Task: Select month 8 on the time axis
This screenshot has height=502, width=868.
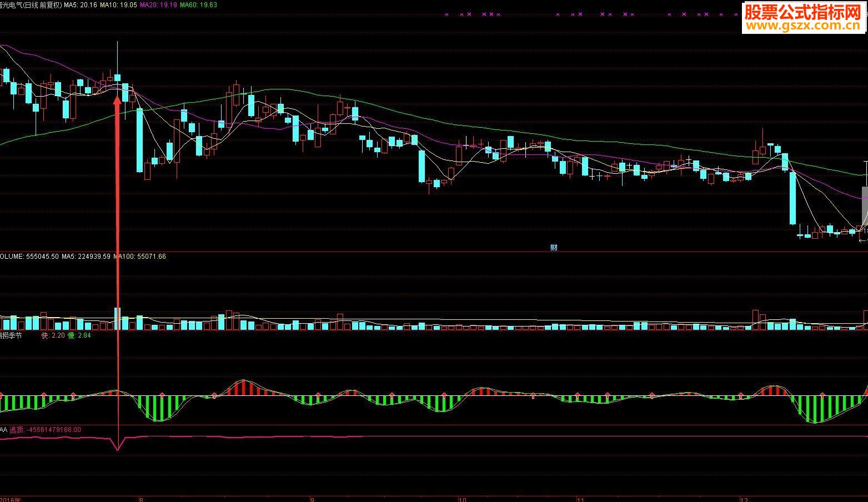Action: [x=141, y=499]
